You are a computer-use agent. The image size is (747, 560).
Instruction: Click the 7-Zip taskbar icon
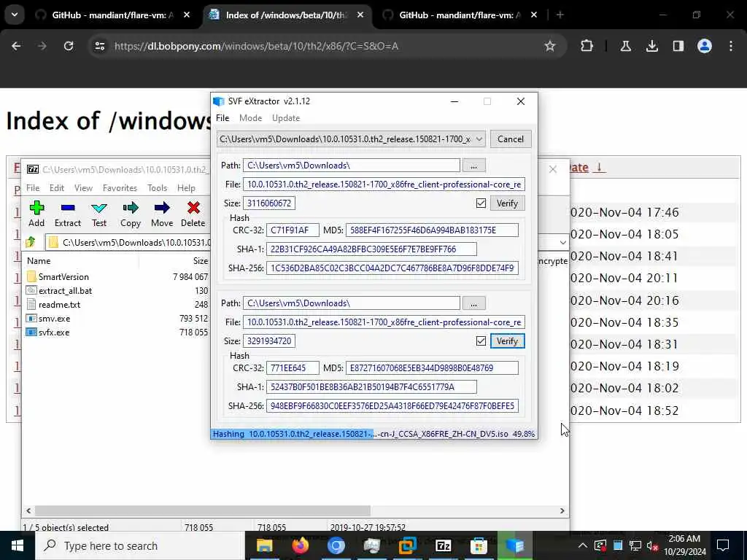[x=443, y=545]
